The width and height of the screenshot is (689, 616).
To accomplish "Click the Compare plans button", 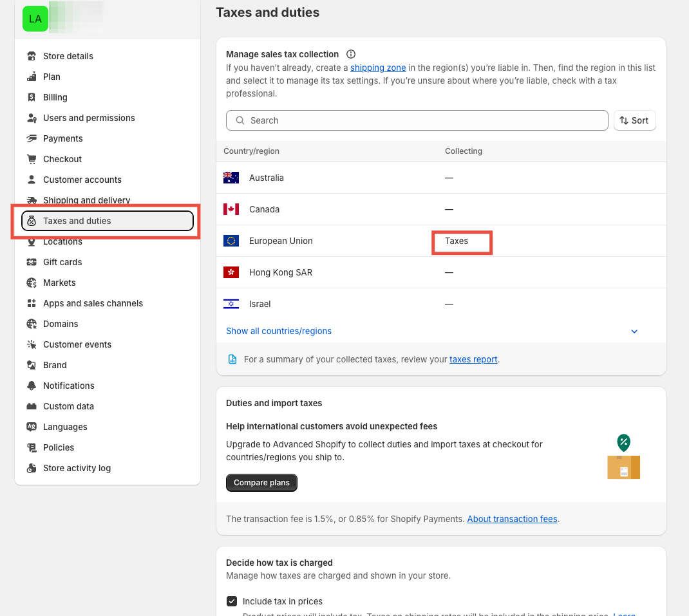I will (x=261, y=482).
